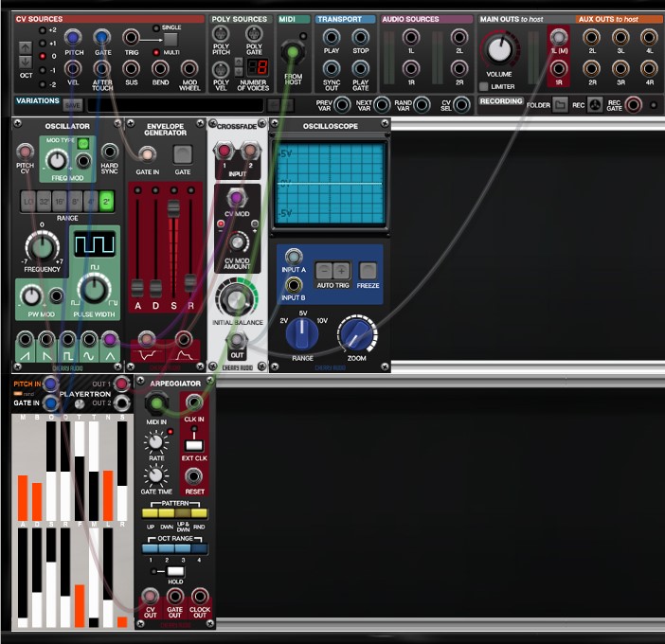Click the oscillator FREQUENCY knob

42,247
